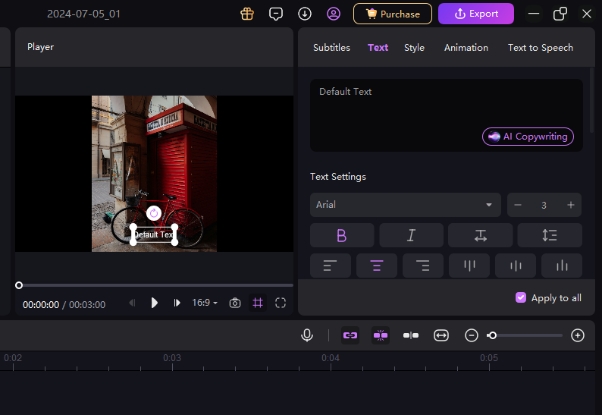Click the Default Text input box
This screenshot has height=415, width=602.
tap(446, 115)
